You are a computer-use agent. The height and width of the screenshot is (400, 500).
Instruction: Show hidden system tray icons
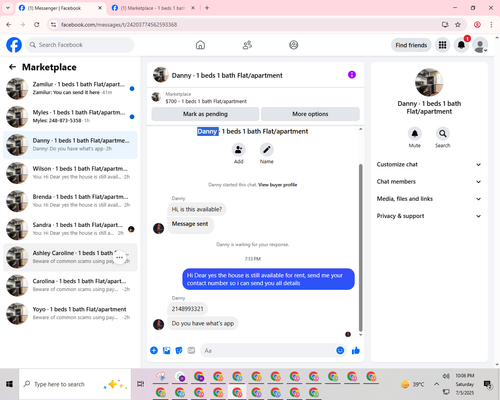tap(436, 384)
